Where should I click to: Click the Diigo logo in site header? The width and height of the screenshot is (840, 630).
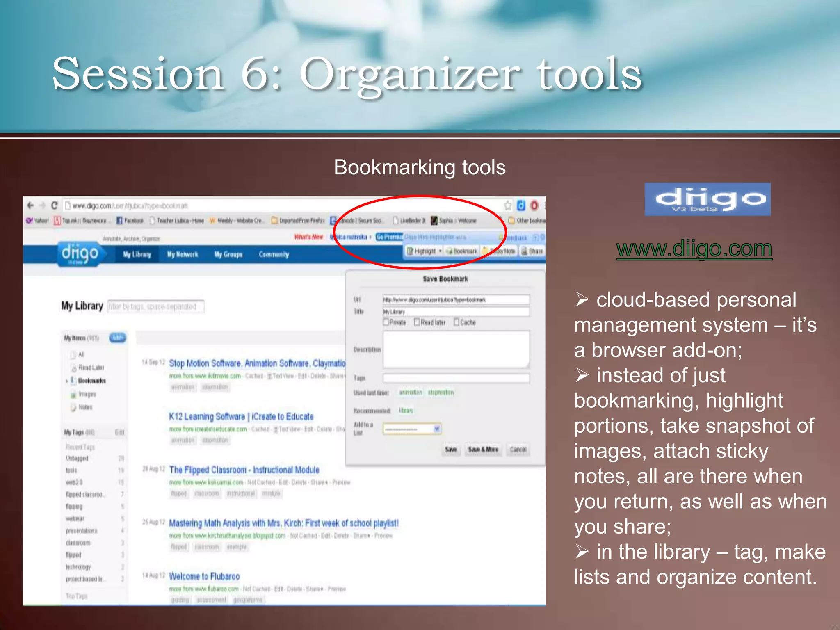click(80, 254)
